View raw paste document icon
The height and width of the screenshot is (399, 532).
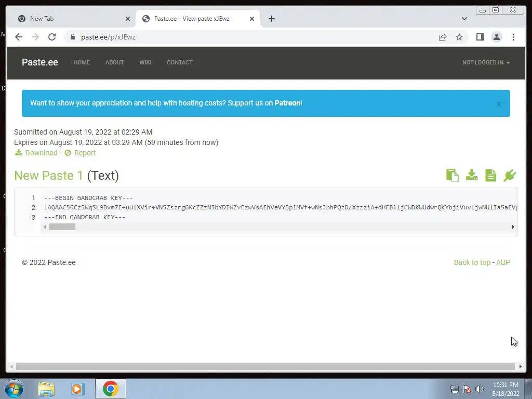[490, 176]
